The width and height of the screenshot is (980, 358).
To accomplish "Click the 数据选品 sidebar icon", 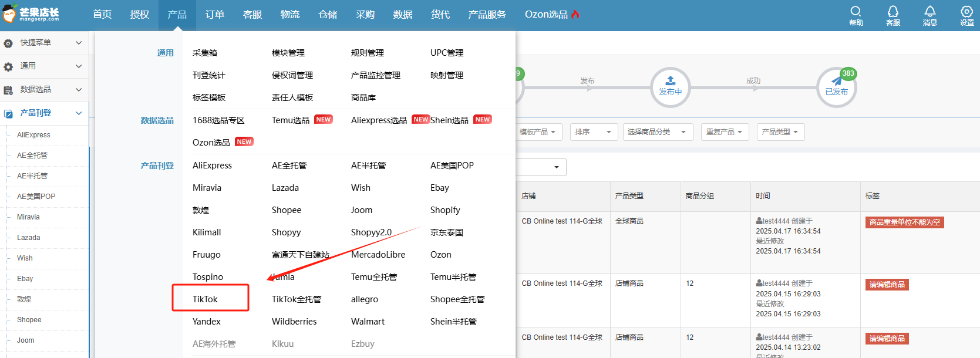I will (8, 90).
